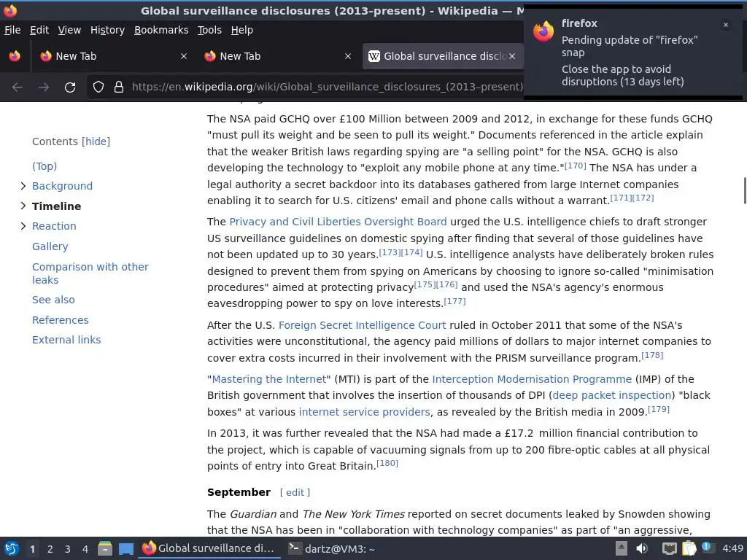Expand the Background contents section
The image size is (747, 560).
pyautogui.click(x=23, y=186)
